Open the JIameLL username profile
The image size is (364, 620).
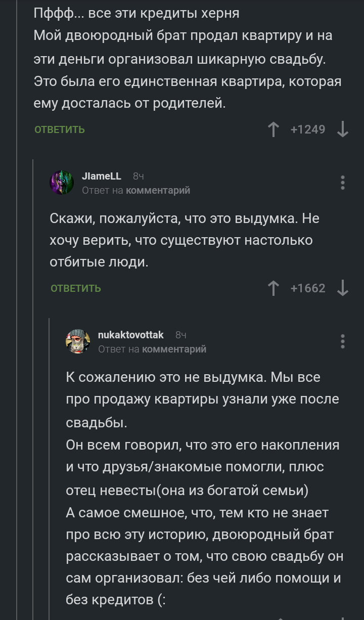[102, 176]
